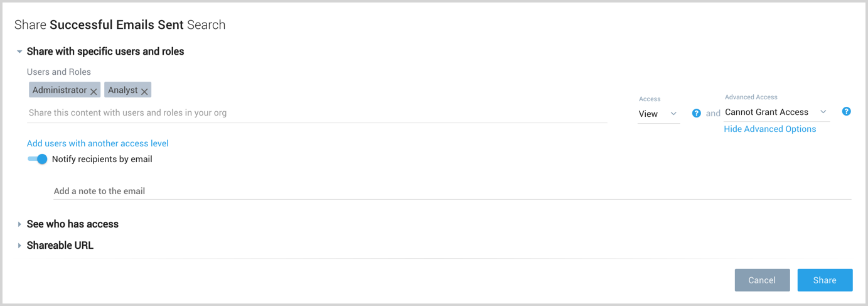Click the Administrator role chip label
Screen dimensions: 868x306
pos(60,90)
